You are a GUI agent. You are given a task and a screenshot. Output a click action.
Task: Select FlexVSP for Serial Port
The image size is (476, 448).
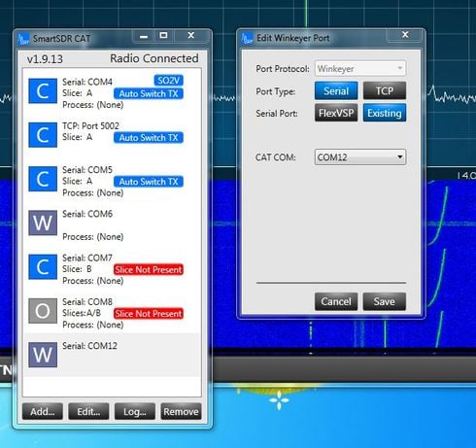tap(336, 113)
